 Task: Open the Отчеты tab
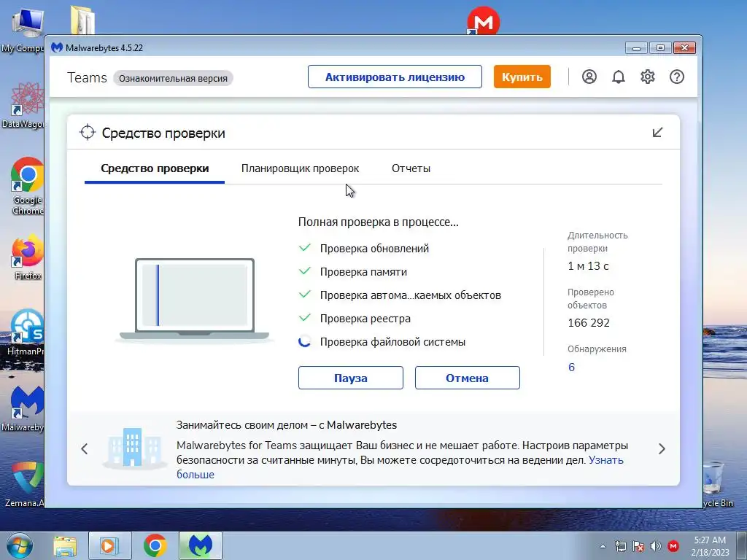411,168
